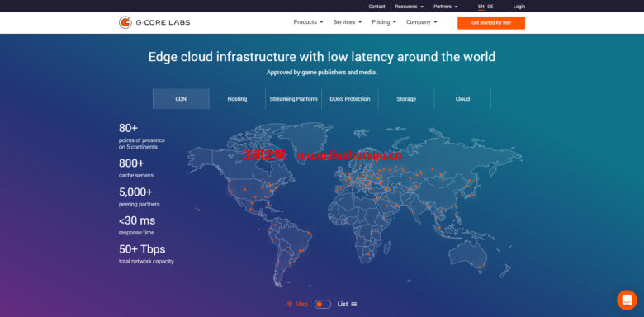Image resolution: width=644 pixels, height=317 pixels.
Task: Open the Company dropdown menu
Action: coord(422,22)
